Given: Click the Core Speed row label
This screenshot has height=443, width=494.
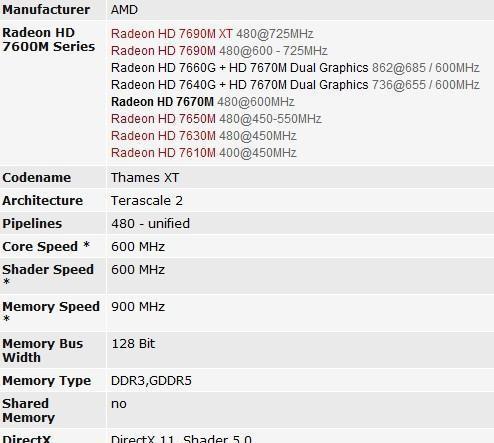Looking at the screenshot, I should click(46, 247).
